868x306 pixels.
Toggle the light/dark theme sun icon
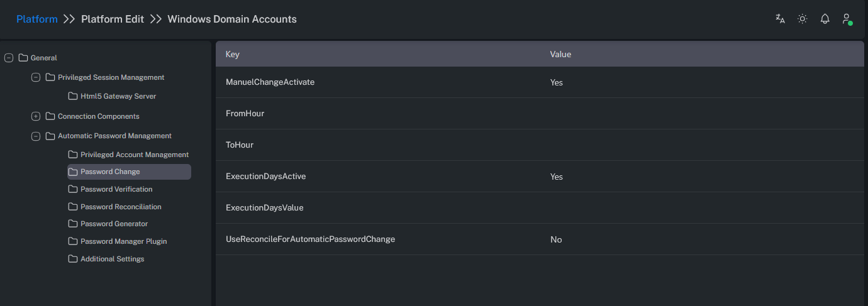coord(802,19)
